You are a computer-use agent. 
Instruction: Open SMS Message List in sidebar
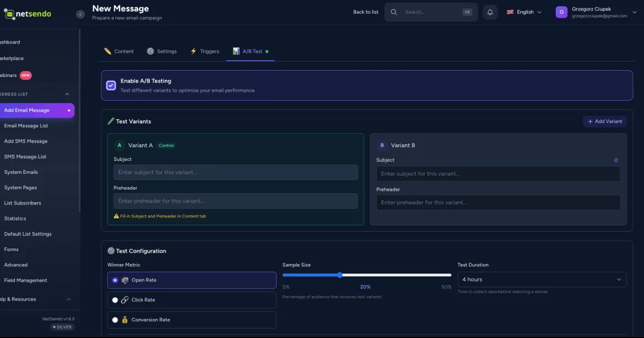click(x=25, y=157)
